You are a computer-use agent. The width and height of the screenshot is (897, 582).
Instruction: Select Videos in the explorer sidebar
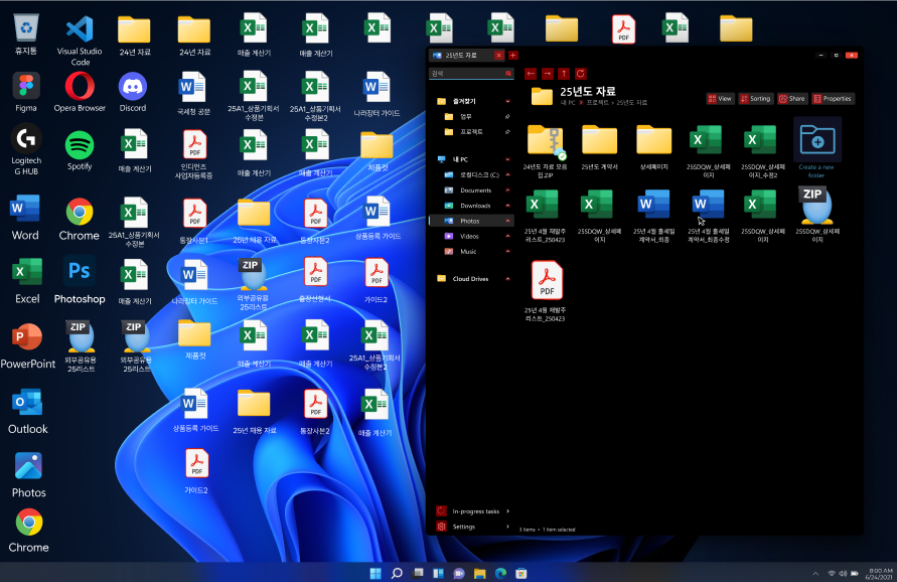469,236
